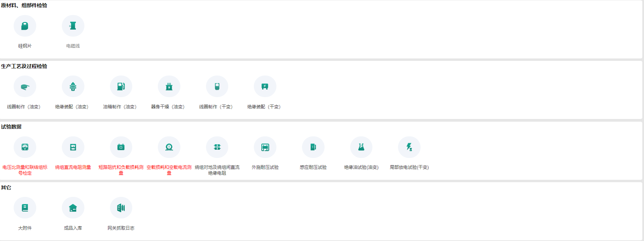The width and height of the screenshot is (644, 241).
Task: Open 线圈制作（油变） process icon
Action: [25, 86]
